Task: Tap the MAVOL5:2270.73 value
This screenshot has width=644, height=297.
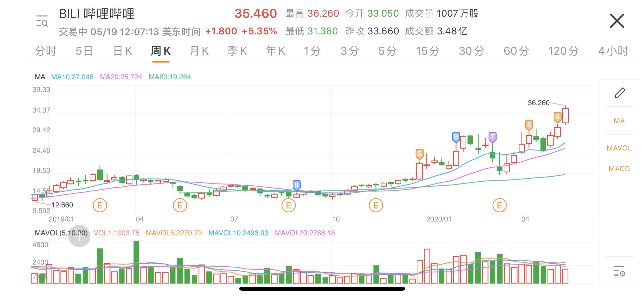Action: (174, 233)
